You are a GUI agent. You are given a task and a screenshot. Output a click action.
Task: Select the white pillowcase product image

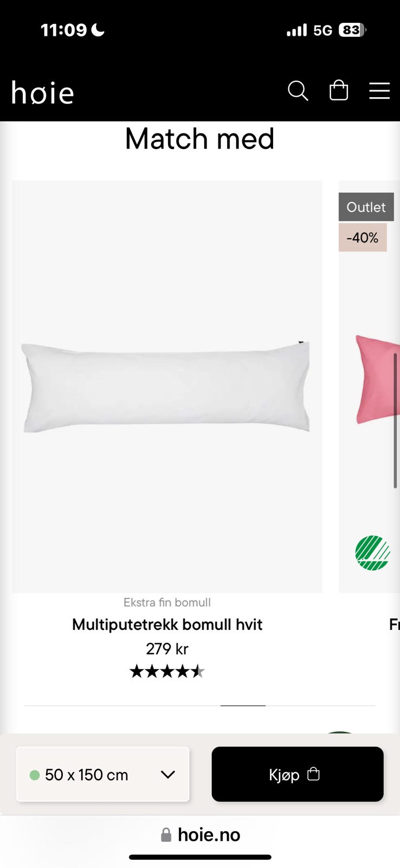pos(167,387)
